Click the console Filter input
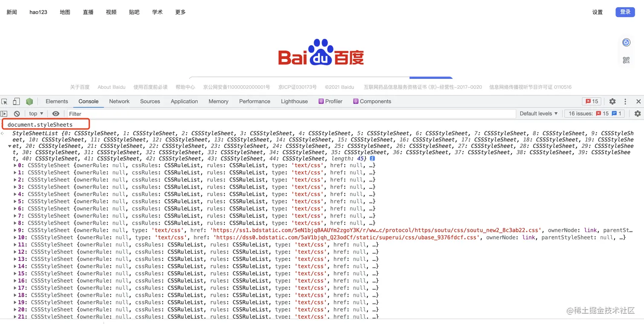Image resolution: width=644 pixels, height=324 pixels. click(x=290, y=114)
